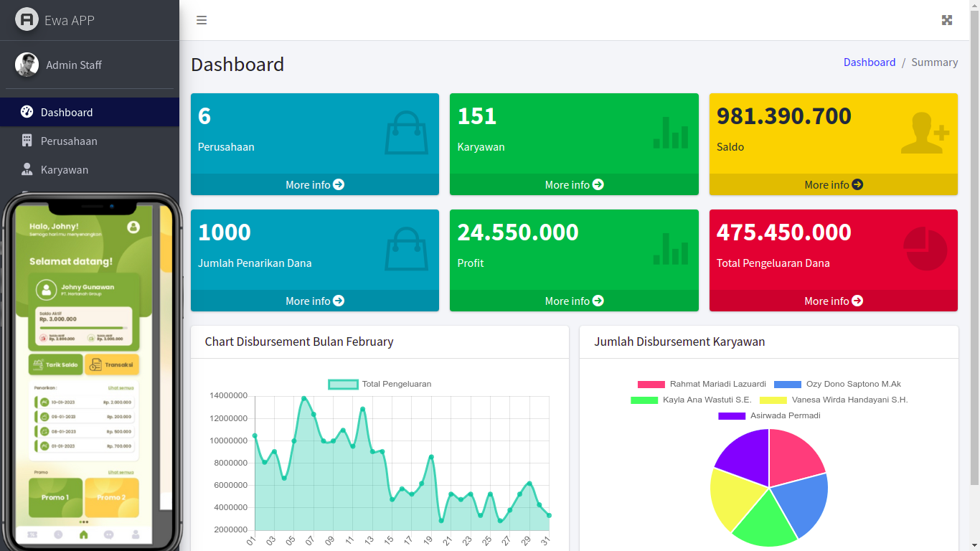Click the add-user icon on the Saldo card
The image size is (980, 551).
pyautogui.click(x=925, y=133)
